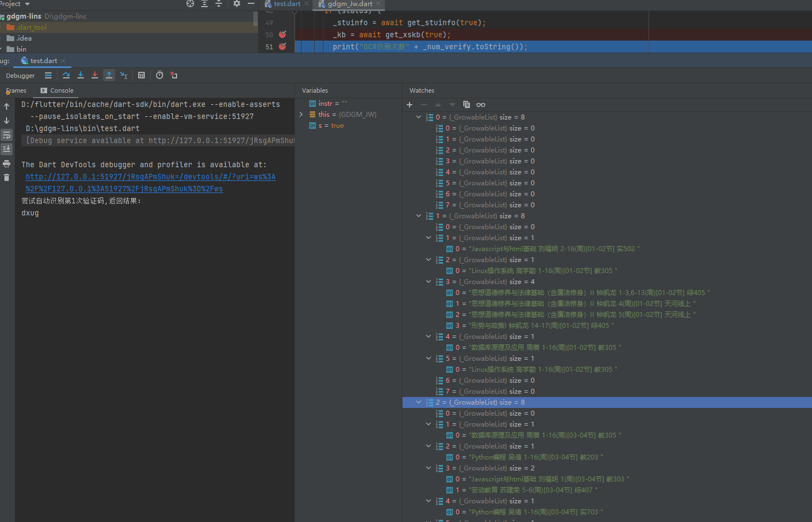
Task: Click the second line of the DevTools link
Action: click(124, 189)
